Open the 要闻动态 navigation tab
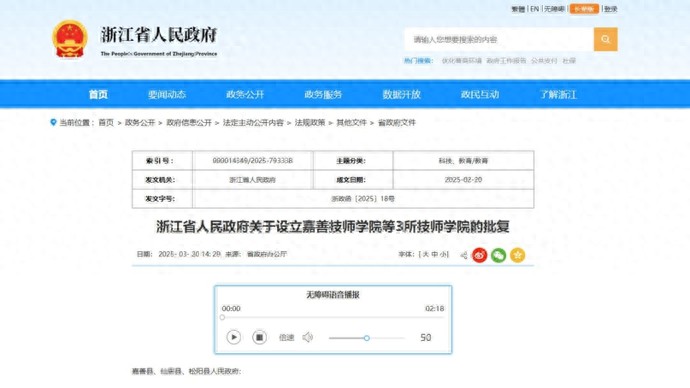 point(167,94)
